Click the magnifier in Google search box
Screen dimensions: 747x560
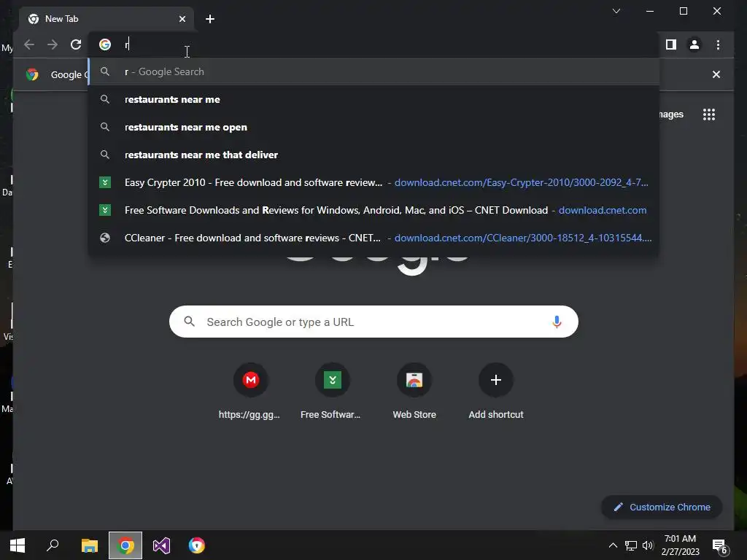click(x=190, y=322)
